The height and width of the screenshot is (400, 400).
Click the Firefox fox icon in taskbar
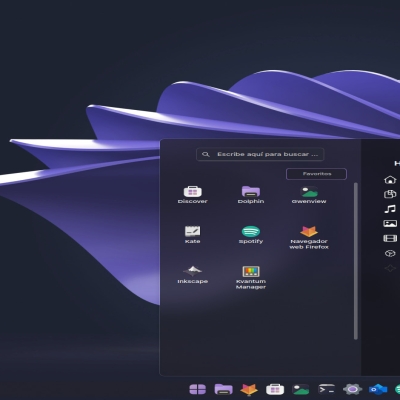[x=249, y=389]
